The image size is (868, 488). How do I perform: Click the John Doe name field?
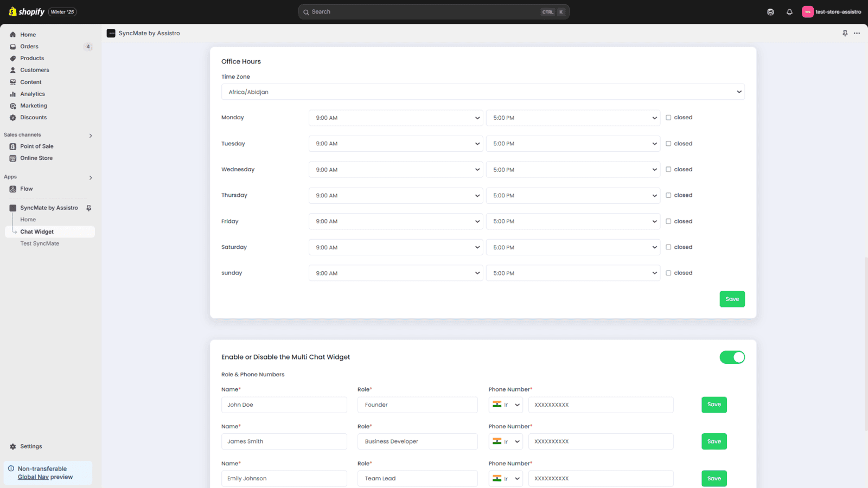[284, 405]
